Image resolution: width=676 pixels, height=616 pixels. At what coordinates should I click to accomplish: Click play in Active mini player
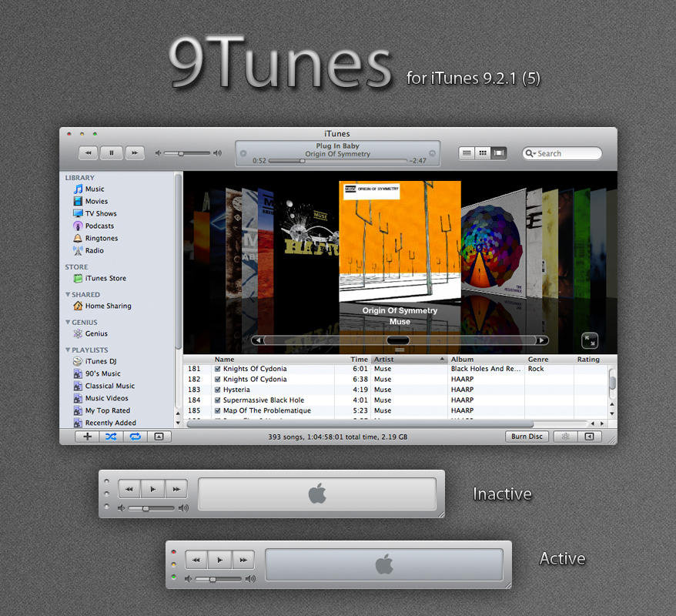click(x=220, y=560)
